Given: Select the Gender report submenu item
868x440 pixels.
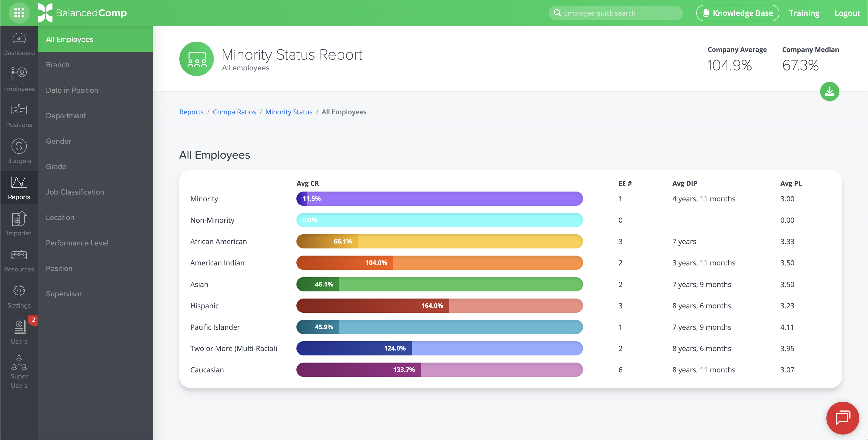Looking at the screenshot, I should point(58,141).
